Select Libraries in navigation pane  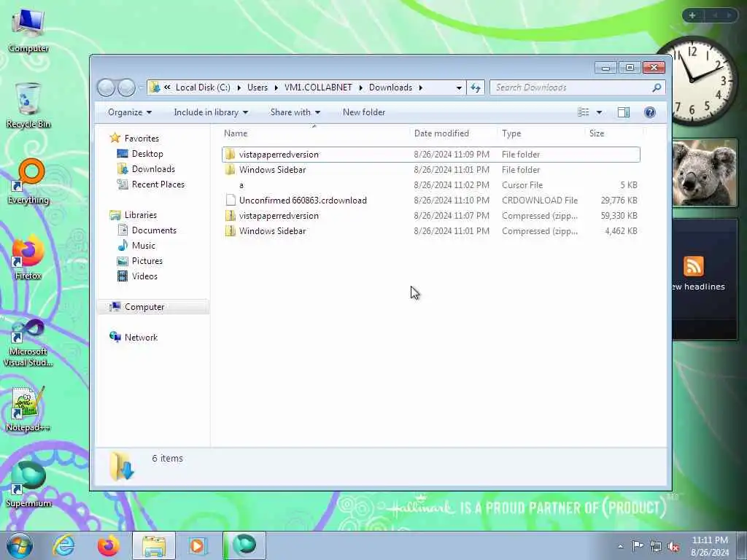point(141,215)
